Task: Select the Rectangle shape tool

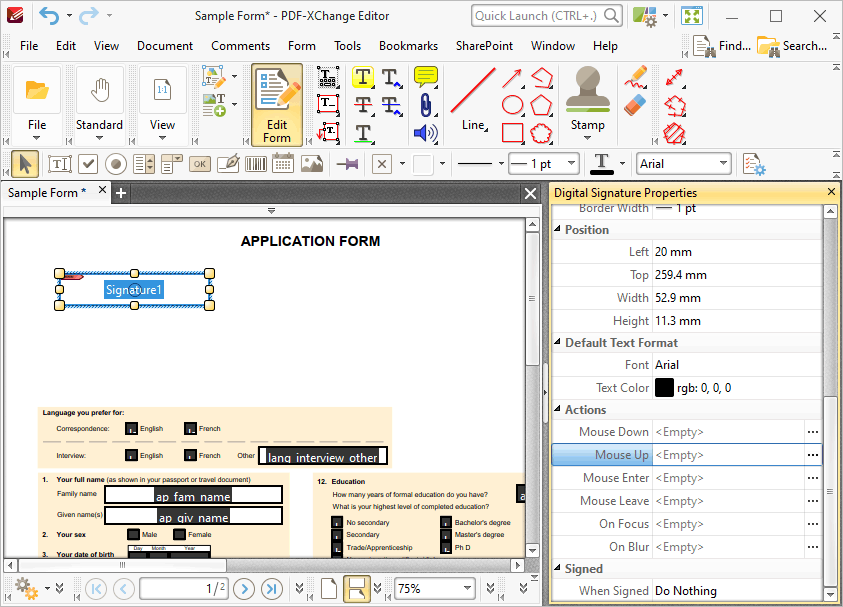Action: (512, 133)
